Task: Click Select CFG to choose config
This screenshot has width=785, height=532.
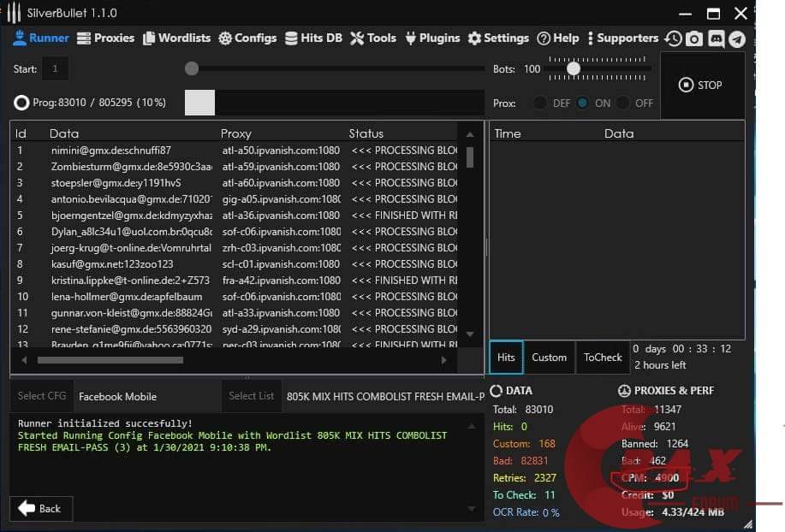Action: click(x=42, y=396)
